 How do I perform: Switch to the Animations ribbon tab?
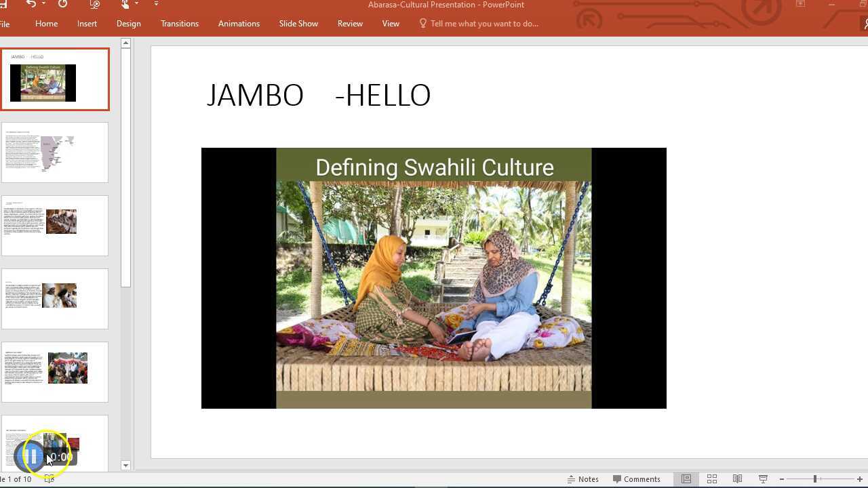pos(239,23)
